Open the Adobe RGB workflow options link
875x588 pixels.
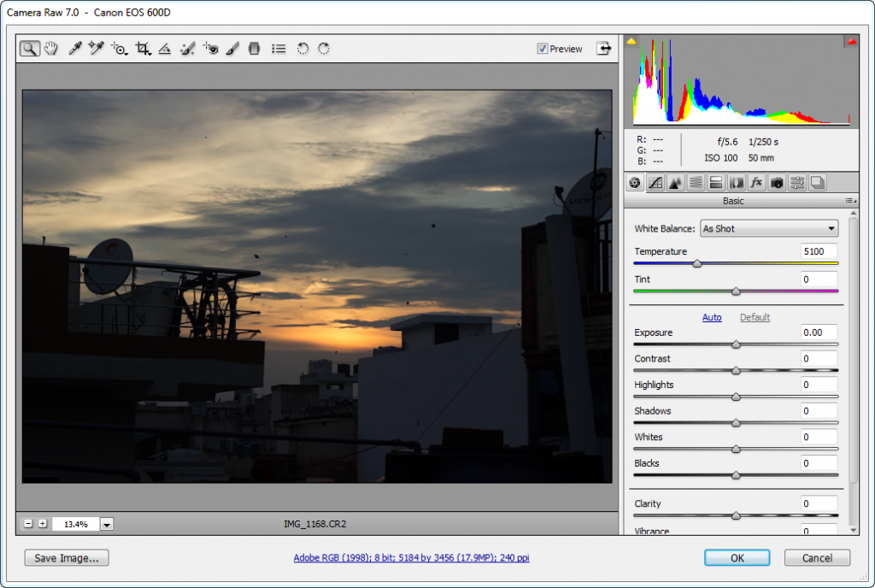click(x=411, y=558)
